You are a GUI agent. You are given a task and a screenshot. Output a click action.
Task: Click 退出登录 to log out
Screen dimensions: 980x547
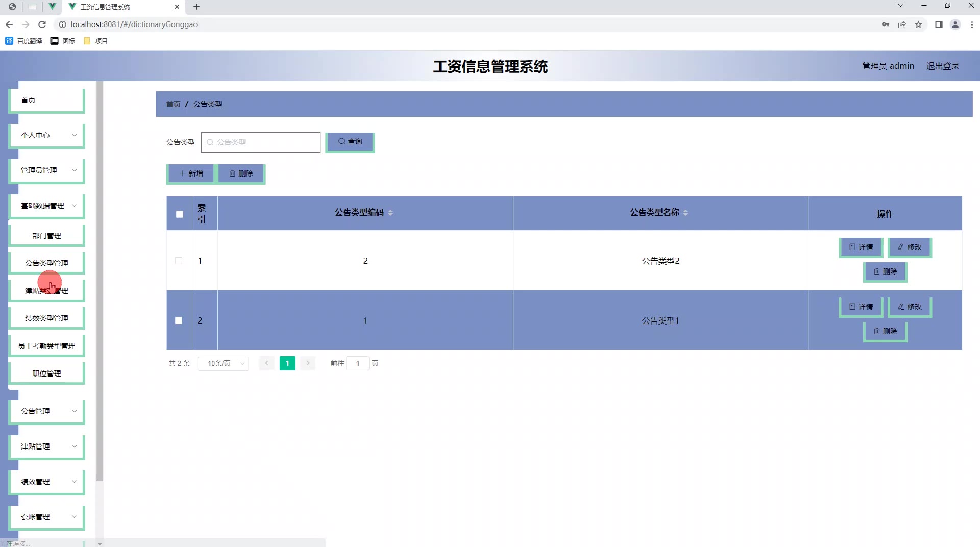943,66
